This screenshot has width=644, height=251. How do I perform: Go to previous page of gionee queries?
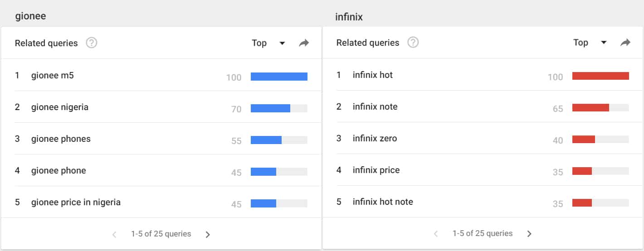(114, 234)
